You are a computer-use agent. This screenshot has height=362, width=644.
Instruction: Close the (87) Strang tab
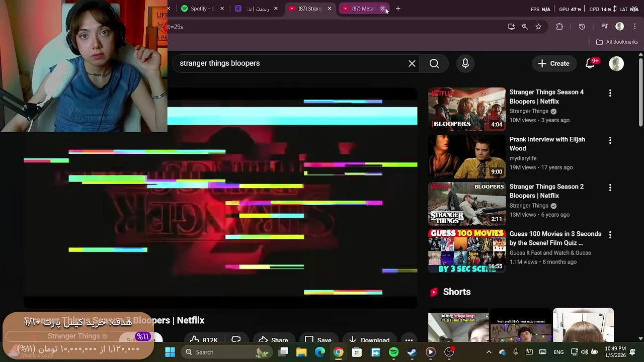click(x=330, y=9)
